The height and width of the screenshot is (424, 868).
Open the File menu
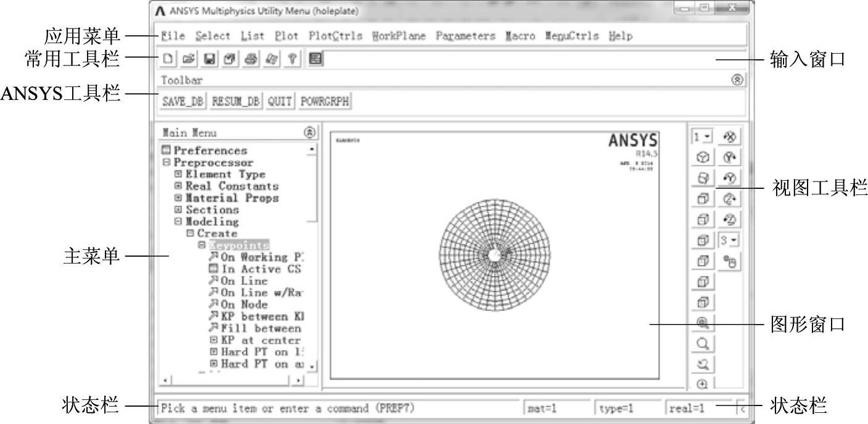click(173, 36)
